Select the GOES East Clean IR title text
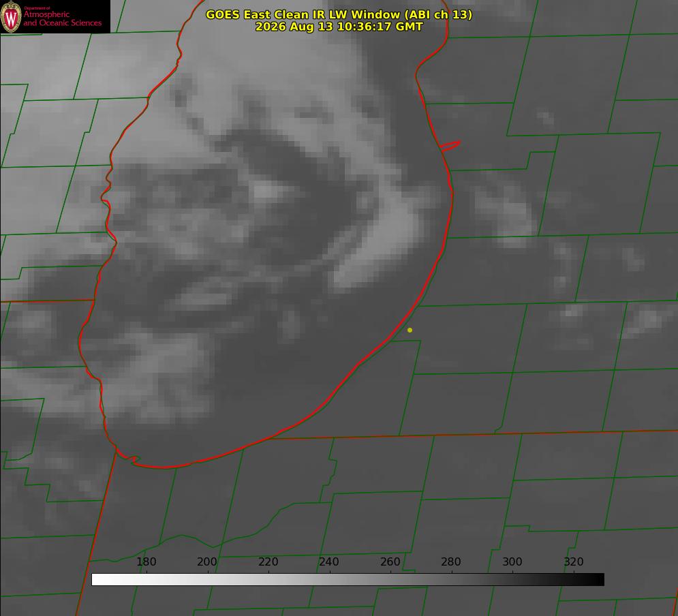The height and width of the screenshot is (616, 678). pos(339,14)
